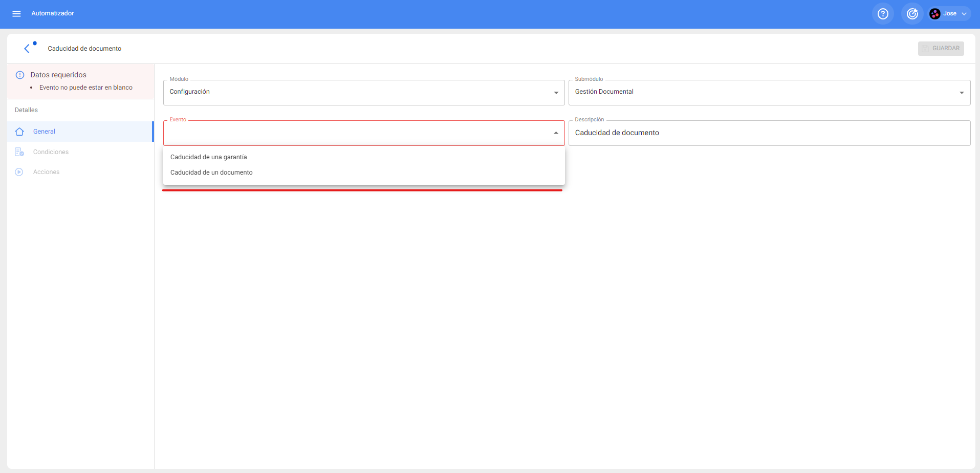The height and width of the screenshot is (473, 980).
Task: Open the hamburger navigation menu
Action: (16, 14)
